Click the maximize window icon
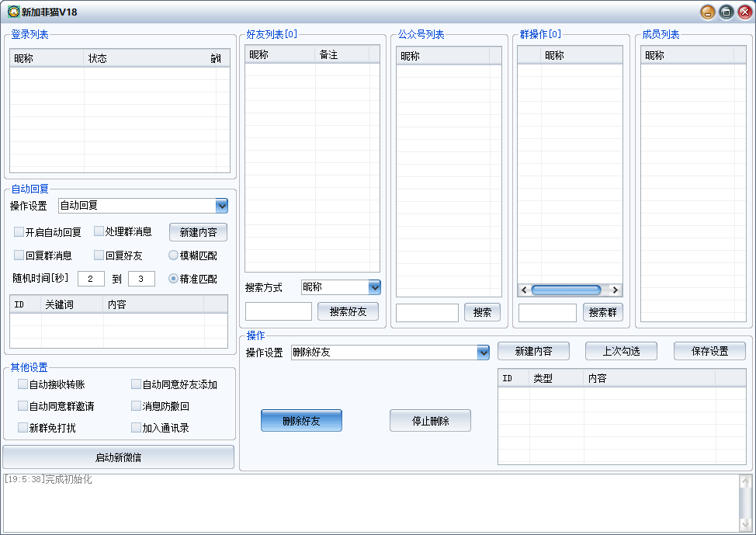 [726, 12]
